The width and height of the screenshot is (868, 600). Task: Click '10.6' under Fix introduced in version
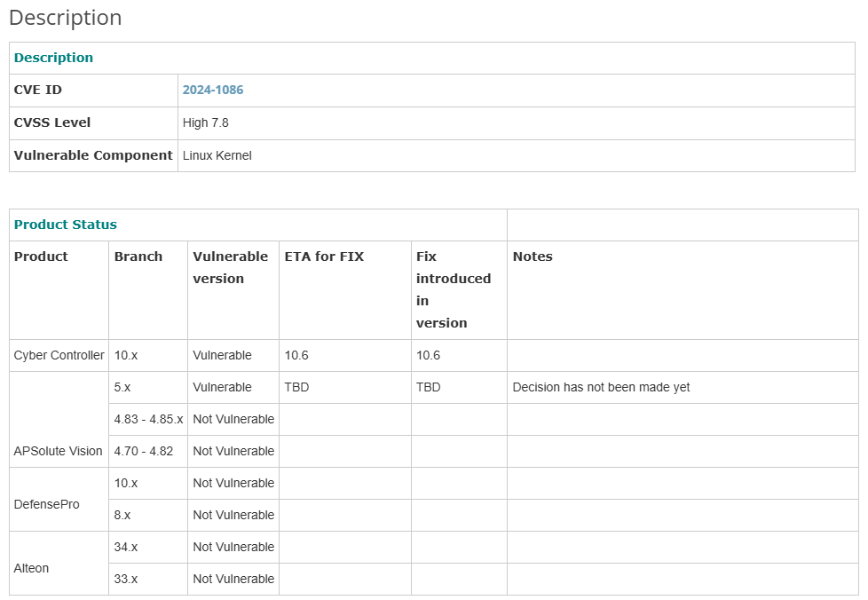(x=428, y=355)
